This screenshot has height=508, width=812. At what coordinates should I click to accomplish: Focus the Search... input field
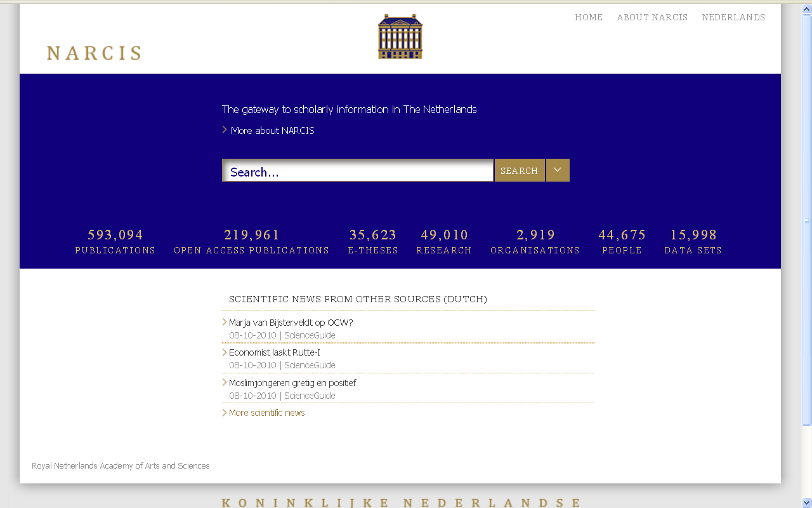click(358, 170)
